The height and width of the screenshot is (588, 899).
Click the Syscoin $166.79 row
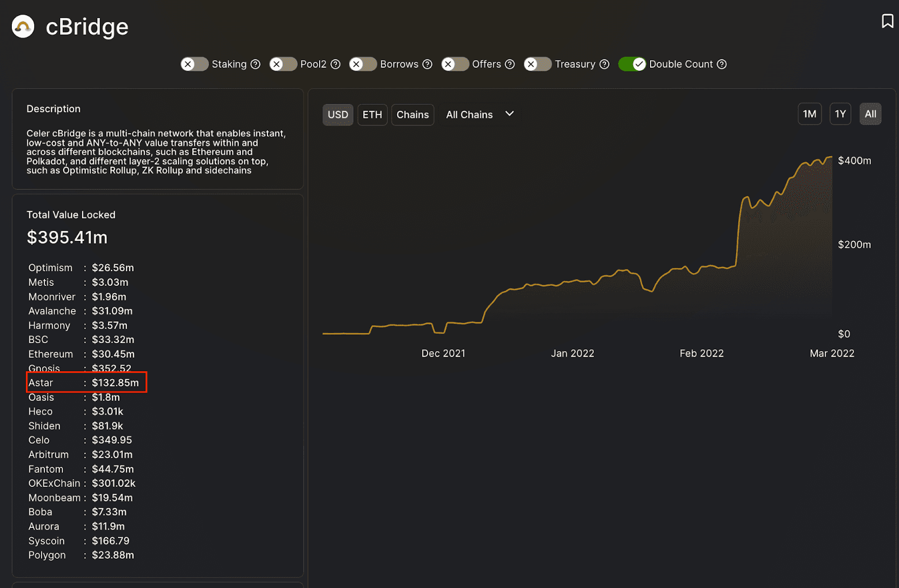tap(79, 541)
